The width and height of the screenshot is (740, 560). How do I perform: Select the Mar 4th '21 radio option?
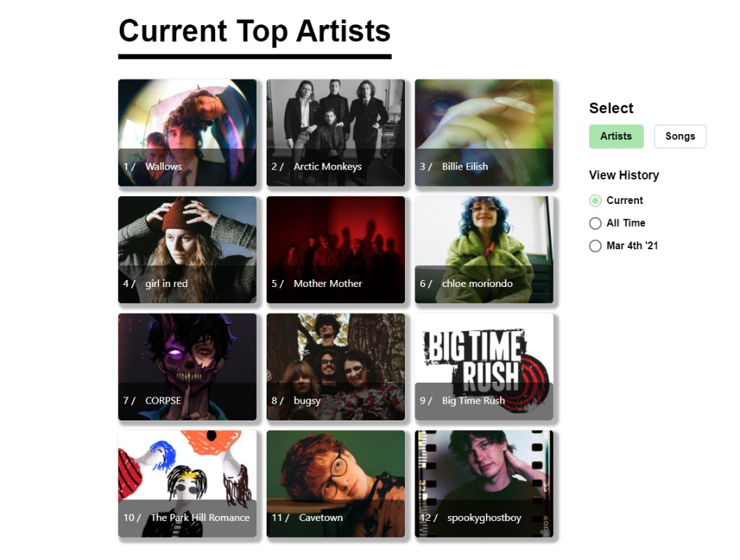(595, 246)
